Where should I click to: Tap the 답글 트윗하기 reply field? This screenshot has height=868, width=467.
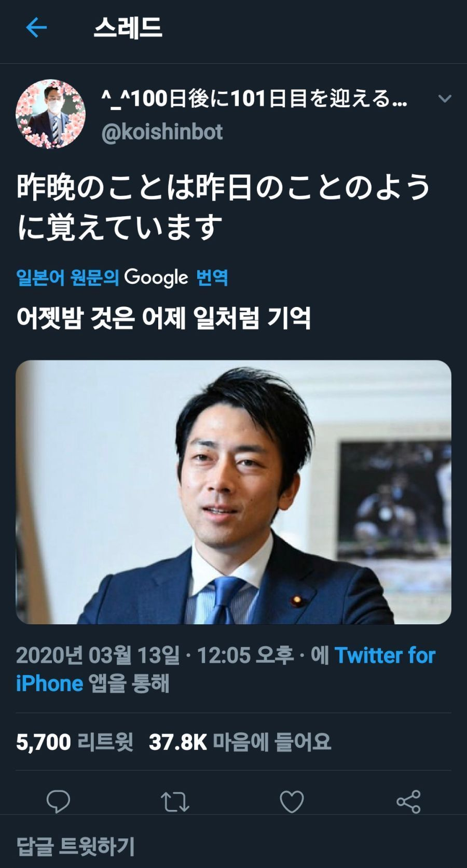click(x=233, y=846)
